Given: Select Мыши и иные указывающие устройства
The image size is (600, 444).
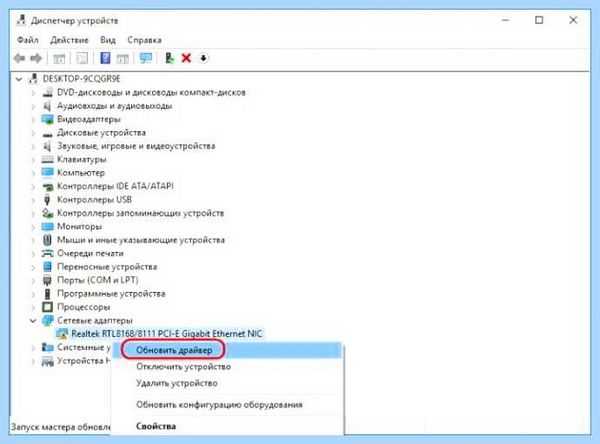Looking at the screenshot, I should [141, 240].
